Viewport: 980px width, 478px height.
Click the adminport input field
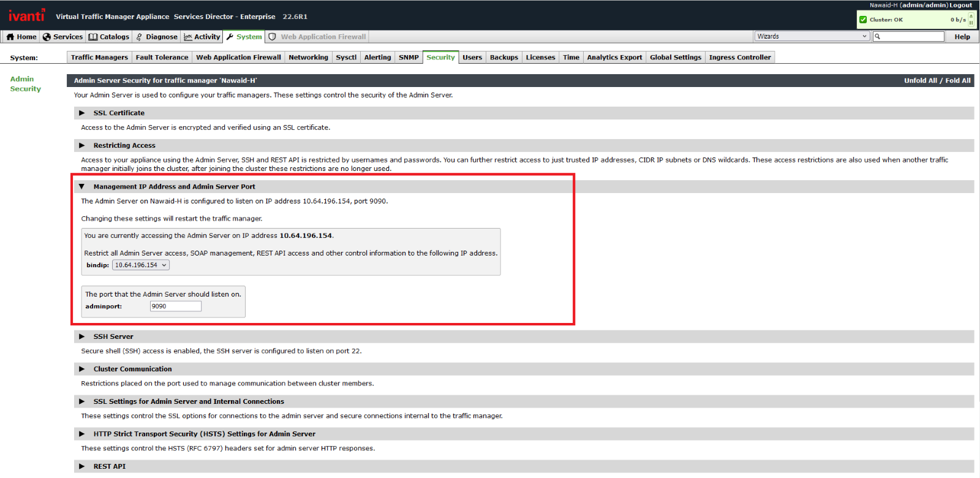click(x=175, y=306)
